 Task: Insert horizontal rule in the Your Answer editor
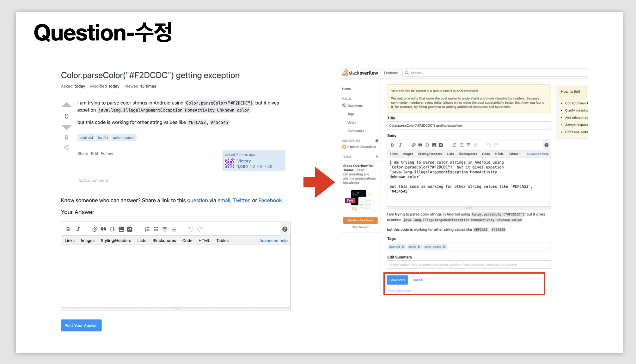(x=174, y=229)
